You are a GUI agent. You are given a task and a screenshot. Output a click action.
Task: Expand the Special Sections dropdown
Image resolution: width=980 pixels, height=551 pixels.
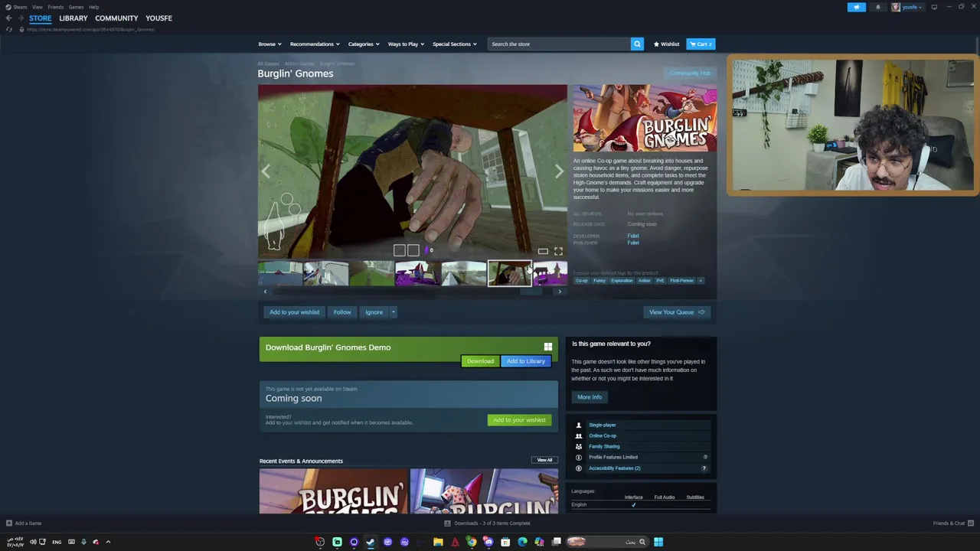pyautogui.click(x=455, y=44)
